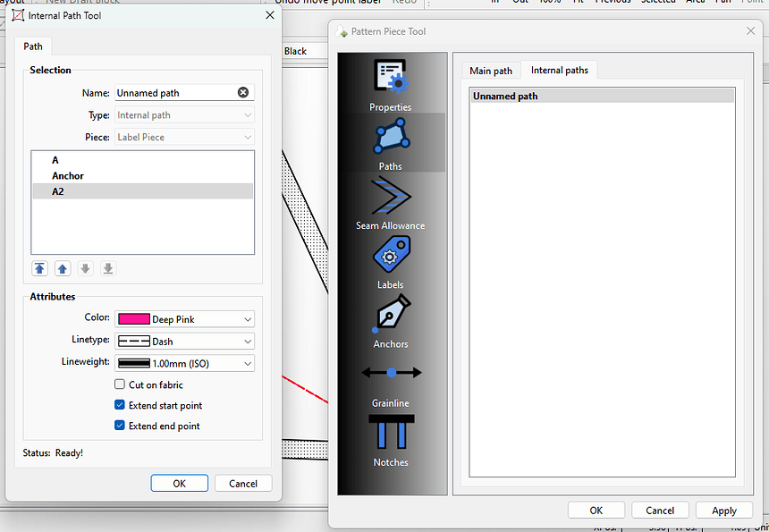This screenshot has width=769, height=532.
Task: Open the Linetype Dash dropdown
Action: tap(184, 342)
